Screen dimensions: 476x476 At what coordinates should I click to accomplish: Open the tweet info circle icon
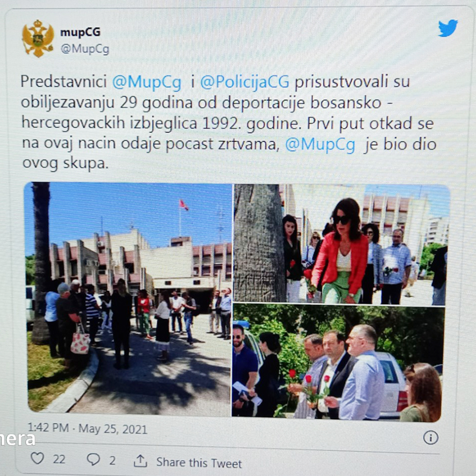tap(430, 437)
